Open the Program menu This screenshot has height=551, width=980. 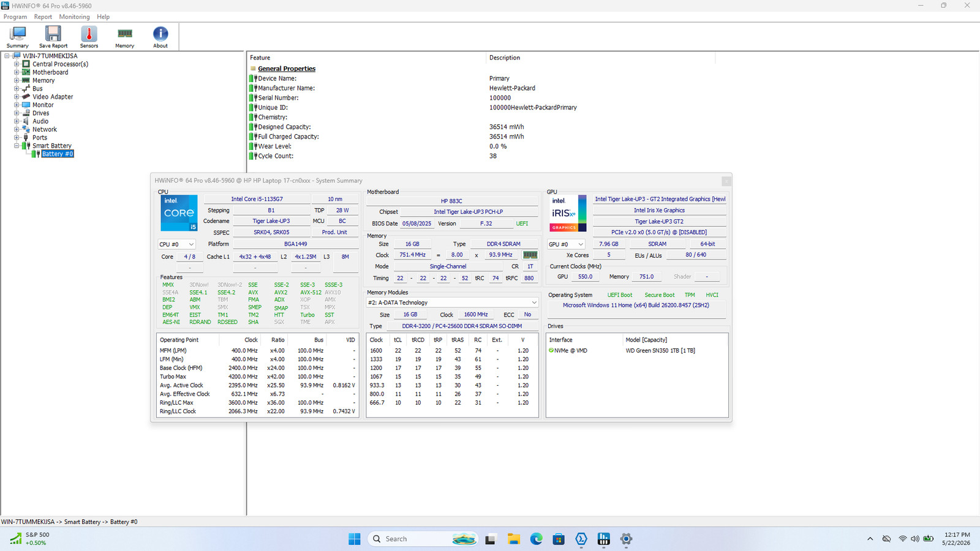[15, 17]
